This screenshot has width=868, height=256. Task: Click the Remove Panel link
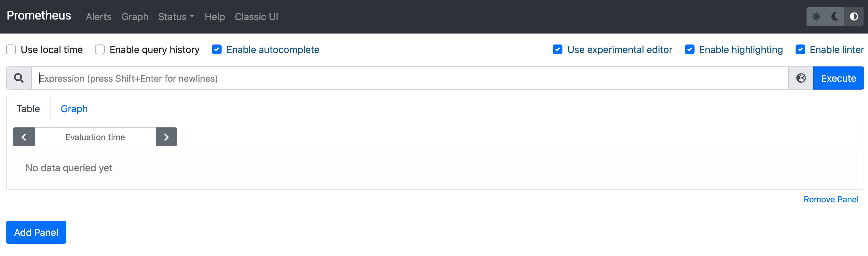pyautogui.click(x=831, y=199)
